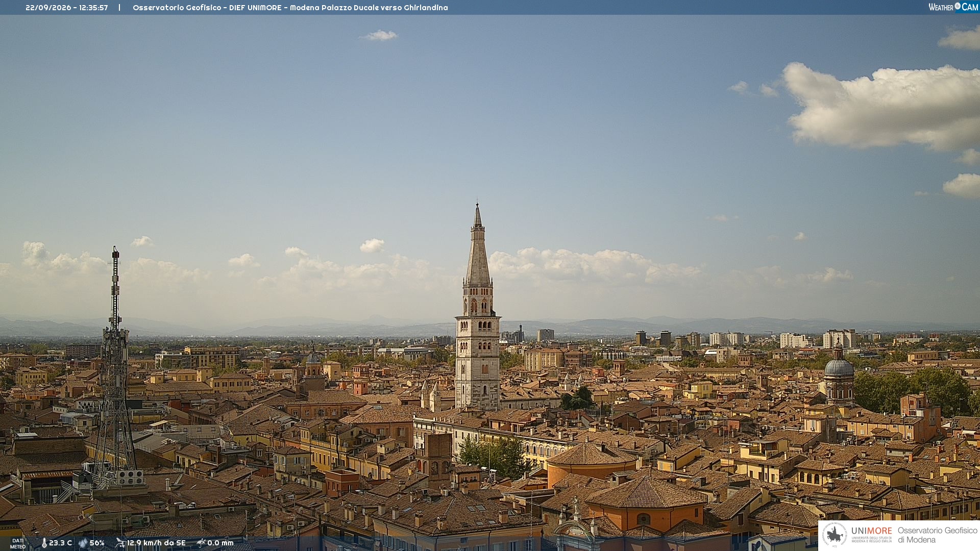Click the 12:35:57 time display

93,8
